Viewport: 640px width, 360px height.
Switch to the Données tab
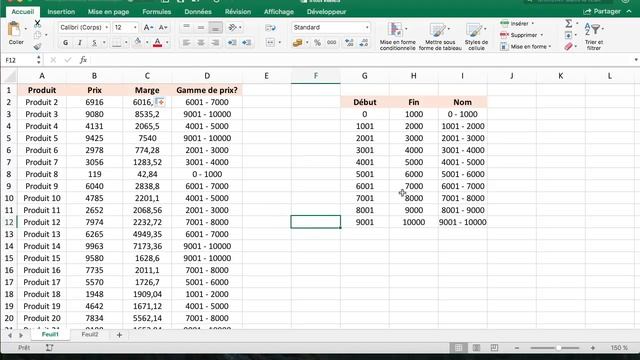pyautogui.click(x=198, y=12)
